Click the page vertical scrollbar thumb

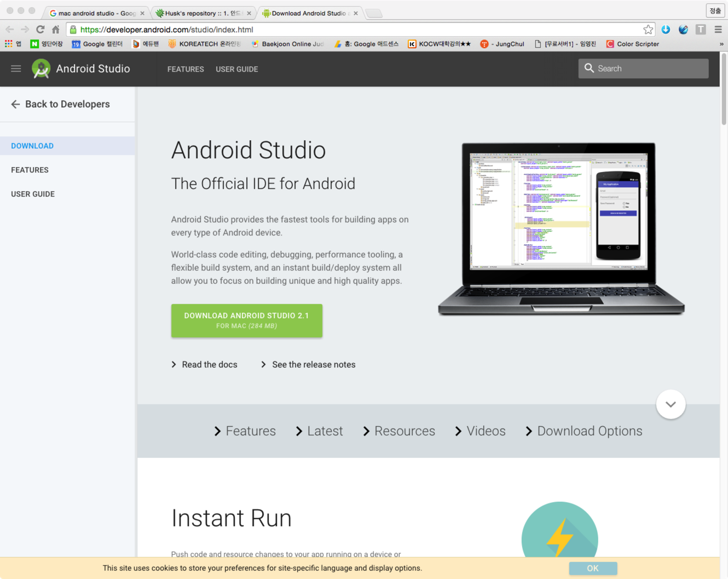pyautogui.click(x=724, y=90)
